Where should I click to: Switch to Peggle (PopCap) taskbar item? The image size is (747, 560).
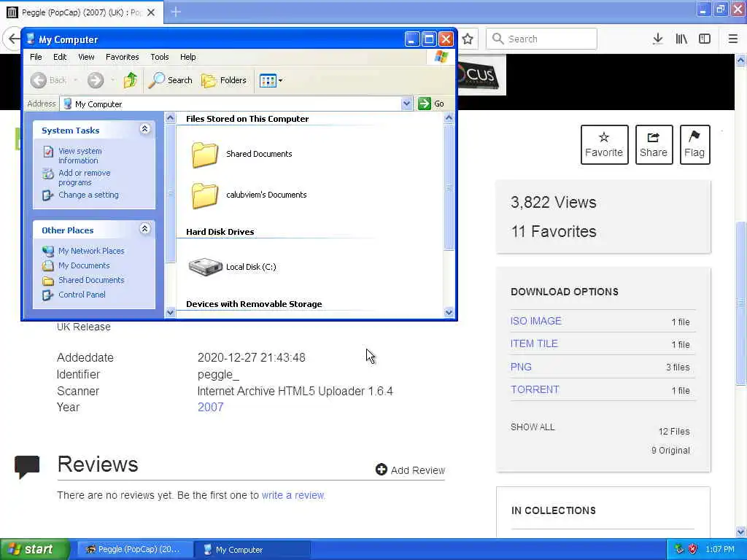[135, 550]
